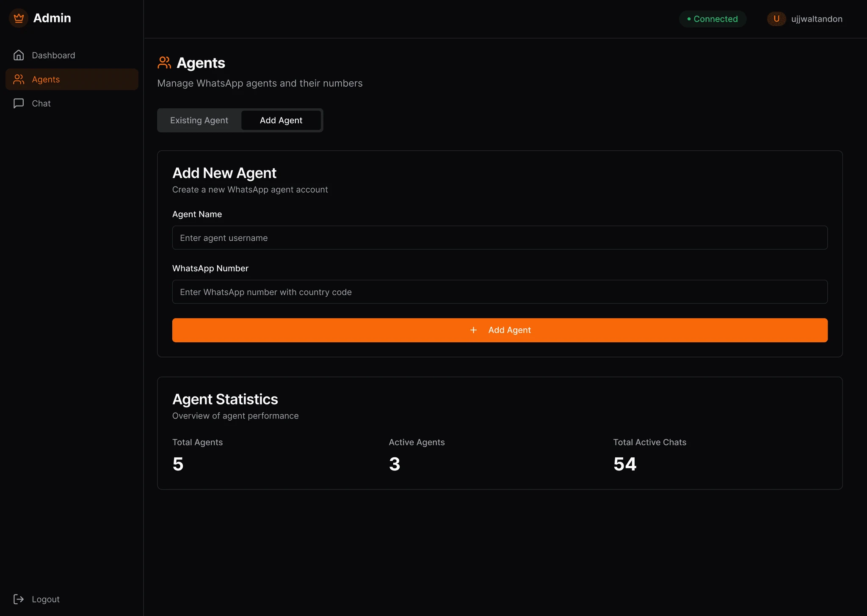Click 'Manage WhatsApp agents and their numbers' subtitle
Viewport: 867px width, 616px height.
[x=260, y=83]
